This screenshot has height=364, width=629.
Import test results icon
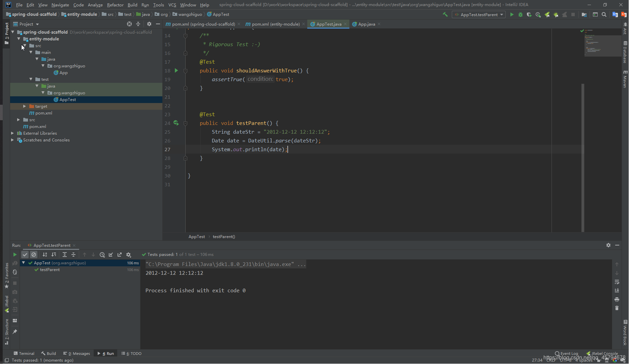[x=111, y=255]
